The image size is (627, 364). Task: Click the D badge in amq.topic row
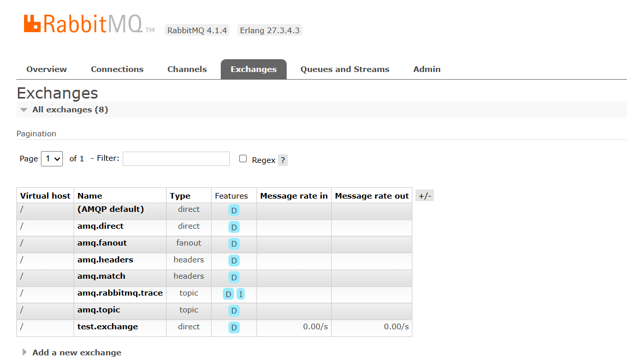click(234, 311)
